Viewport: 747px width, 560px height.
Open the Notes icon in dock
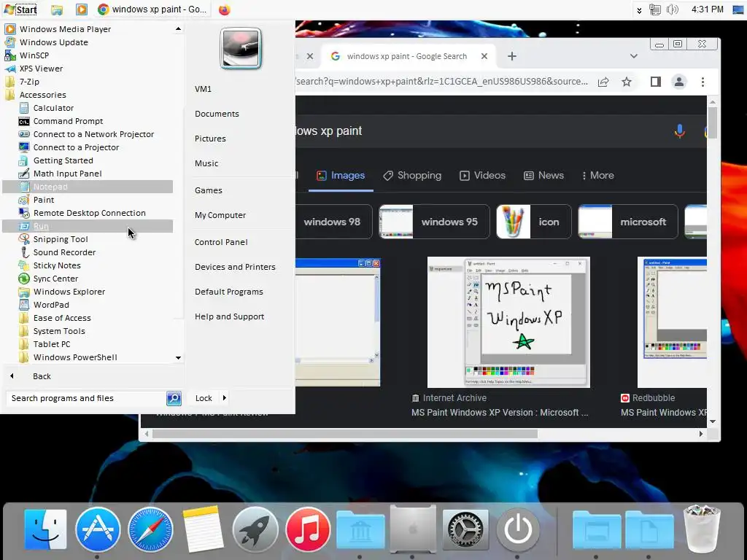[203, 529]
